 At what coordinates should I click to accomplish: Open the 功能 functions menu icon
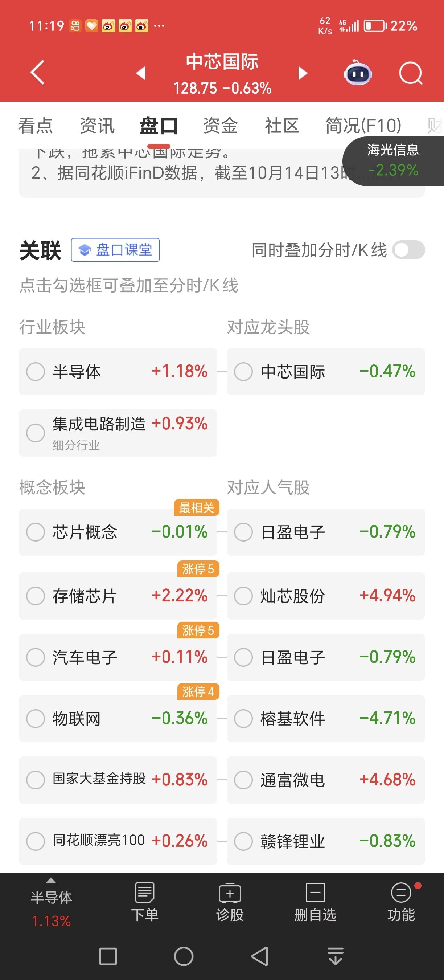pyautogui.click(x=401, y=902)
